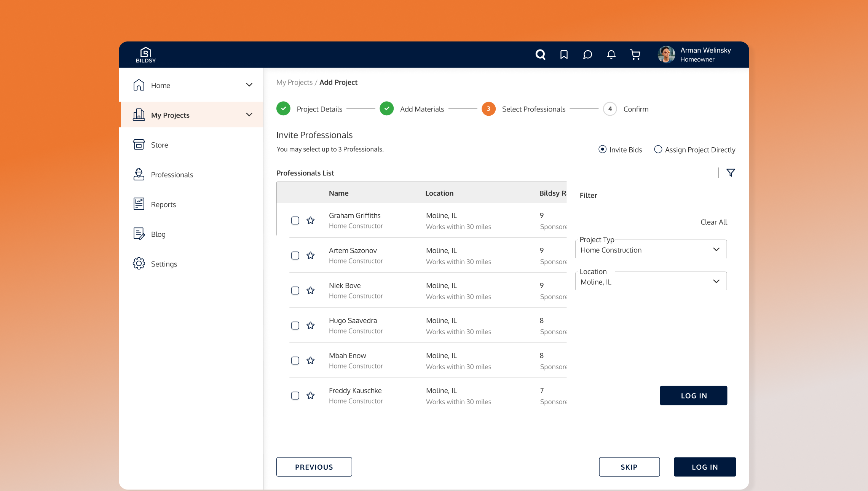The image size is (868, 491).
Task: Click the PREVIOUS button
Action: click(x=314, y=467)
